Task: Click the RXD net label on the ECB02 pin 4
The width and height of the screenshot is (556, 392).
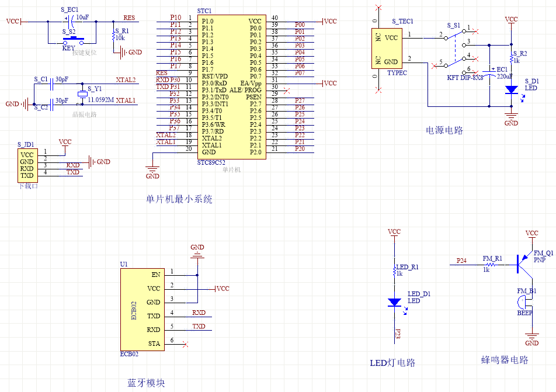Action: click(x=199, y=313)
